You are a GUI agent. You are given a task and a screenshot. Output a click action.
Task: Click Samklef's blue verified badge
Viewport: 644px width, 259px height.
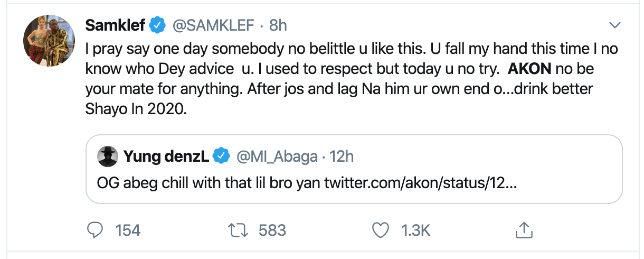[x=156, y=25]
